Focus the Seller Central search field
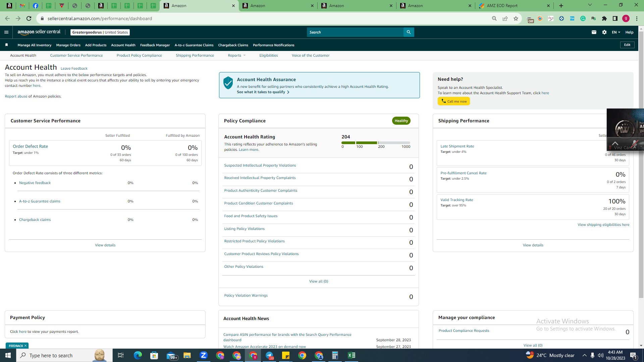Image resolution: width=644 pixels, height=362 pixels. (x=355, y=32)
